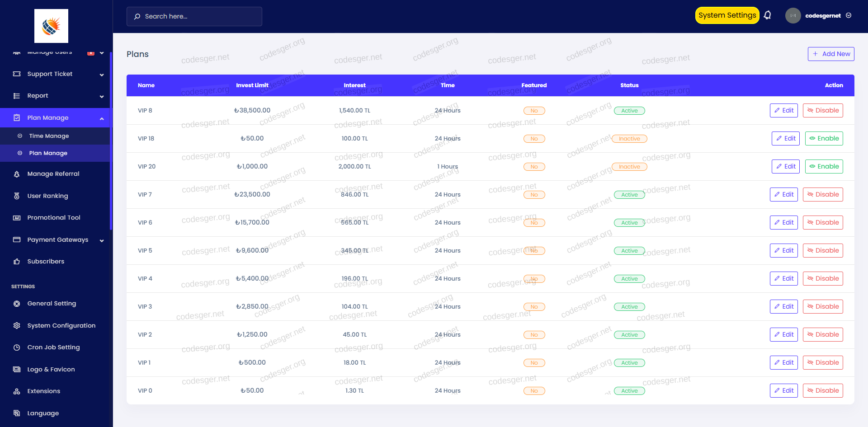Disable the VIP 8 plan
Viewport: 868px width, 427px height.
(x=822, y=111)
